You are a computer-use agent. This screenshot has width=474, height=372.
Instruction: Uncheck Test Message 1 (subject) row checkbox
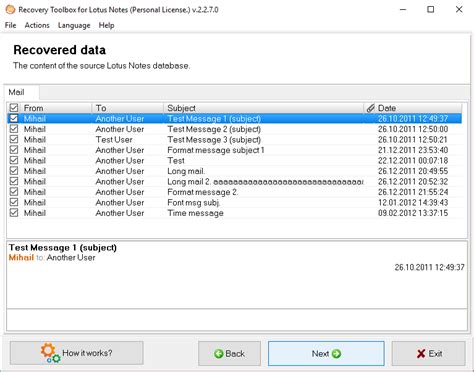pos(14,118)
